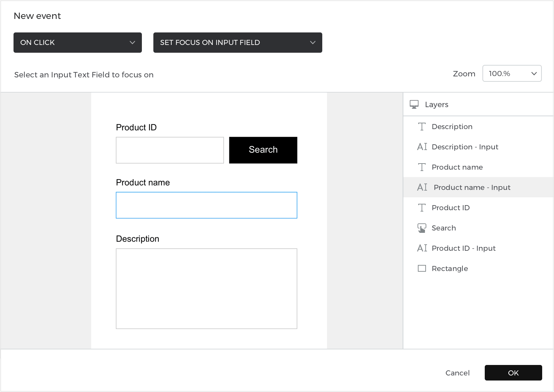Click the rectangle icon beside Rectangle layer
Screen dimensions: 554x392
[x=422, y=268]
